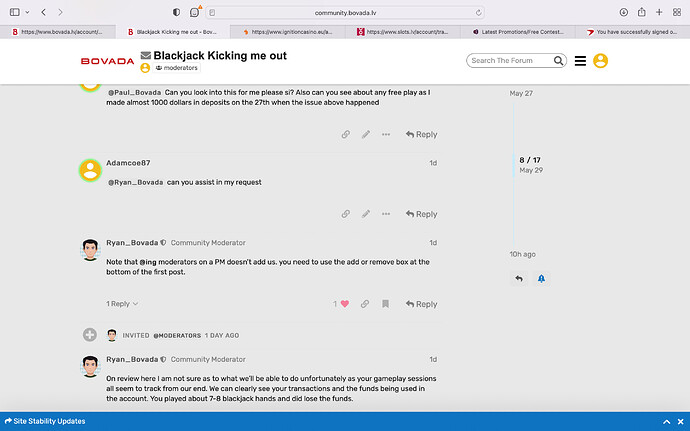Reply to the Paul_Bovada mention post
Screen dimensions: 690x431
pyautogui.click(x=422, y=134)
